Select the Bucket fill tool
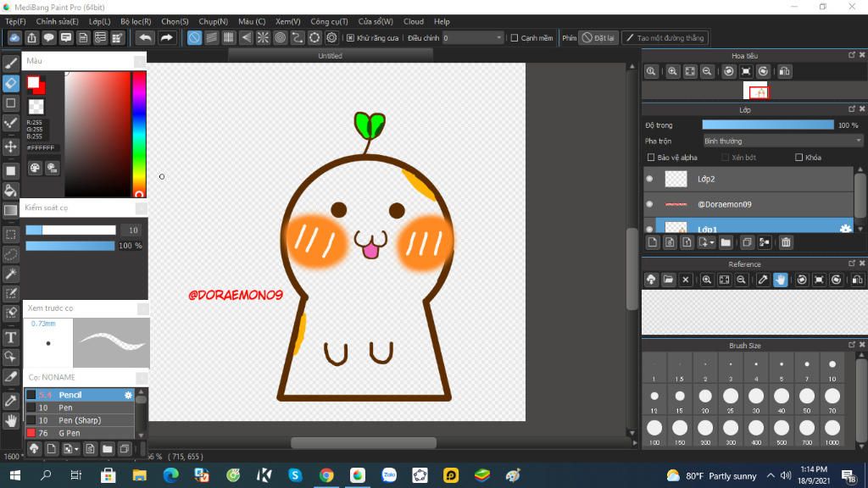Screen dimensions: 868x488 click(10, 191)
